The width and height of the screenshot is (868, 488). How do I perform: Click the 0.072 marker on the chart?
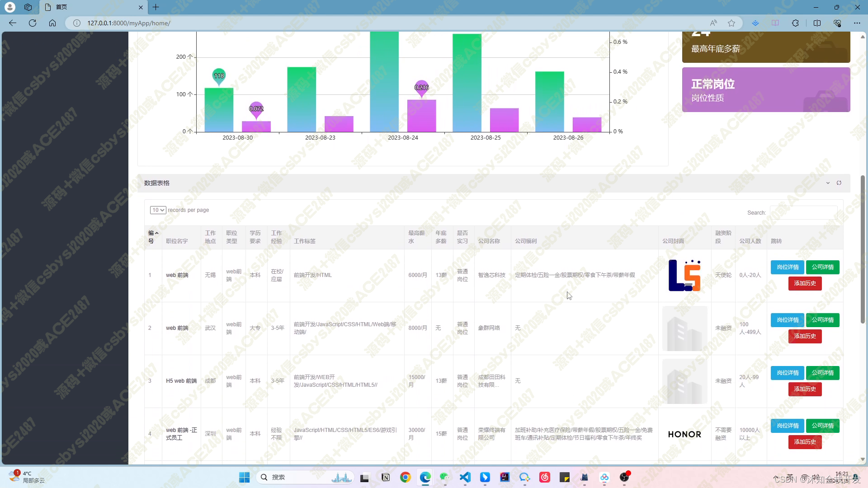pos(256,109)
